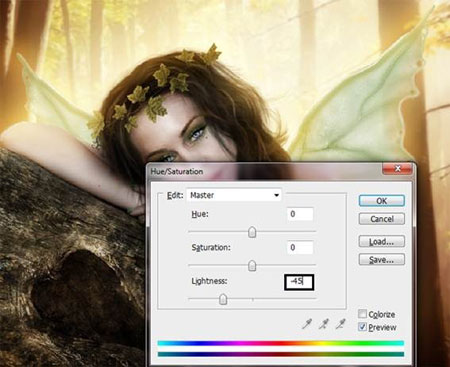Select the plain eyedropper tool
This screenshot has width=450, height=367.
(x=307, y=324)
